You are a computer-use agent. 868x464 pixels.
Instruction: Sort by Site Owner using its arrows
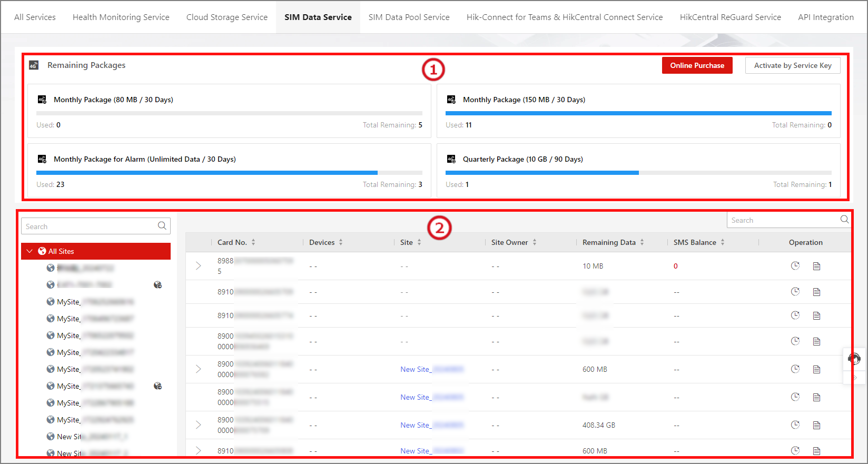pos(535,242)
